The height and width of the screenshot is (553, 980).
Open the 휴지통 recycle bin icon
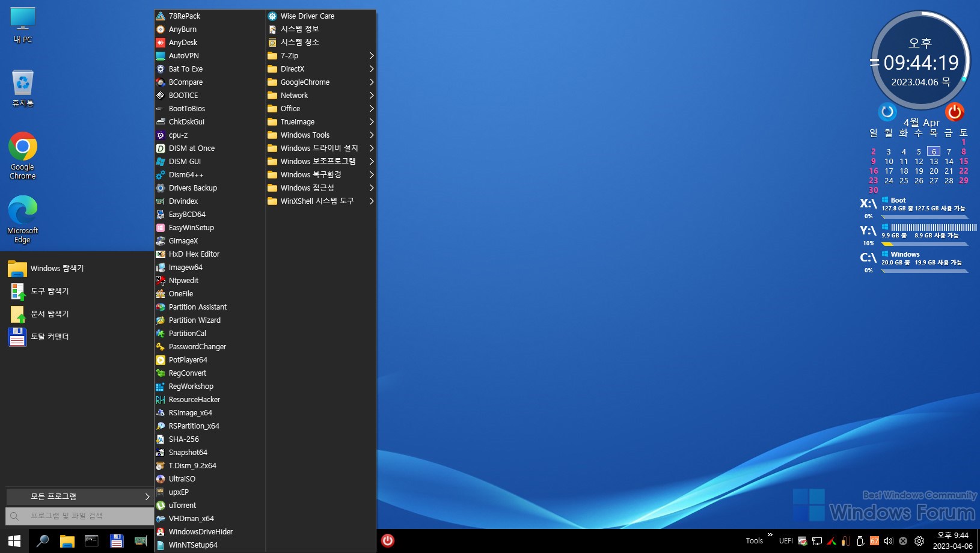23,88
